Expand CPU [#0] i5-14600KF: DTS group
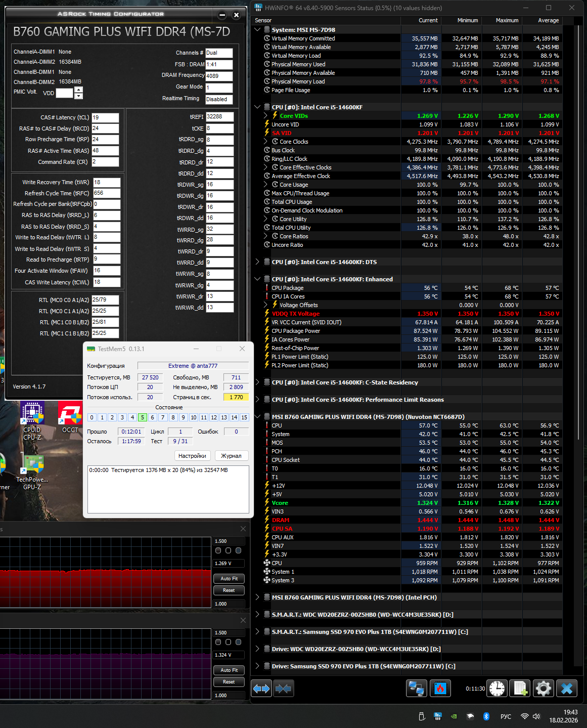The height and width of the screenshot is (728, 587). (257, 262)
